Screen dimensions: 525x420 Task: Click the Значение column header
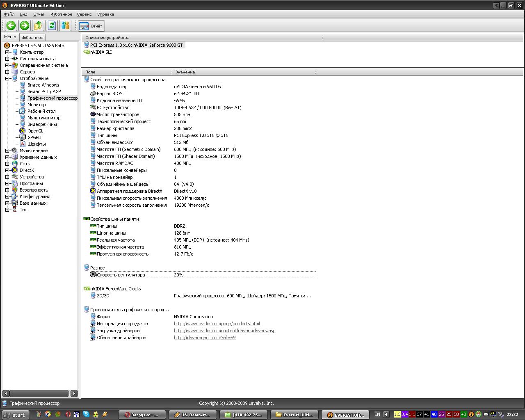(244, 72)
